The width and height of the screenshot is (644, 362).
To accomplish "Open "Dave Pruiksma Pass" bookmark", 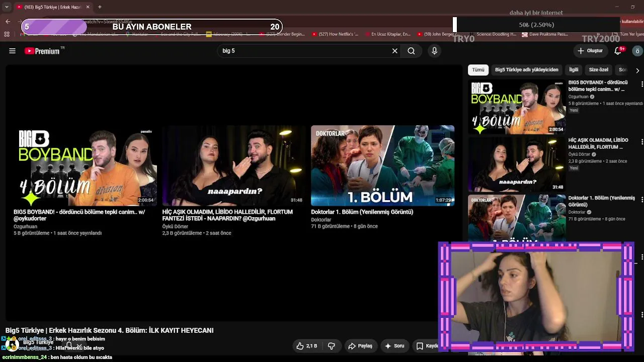I will pos(545,34).
